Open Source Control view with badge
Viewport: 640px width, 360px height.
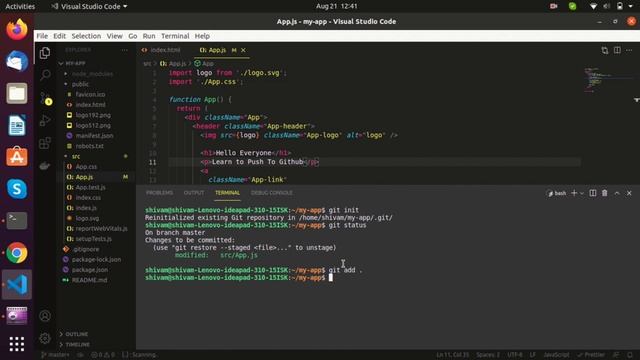tap(45, 98)
